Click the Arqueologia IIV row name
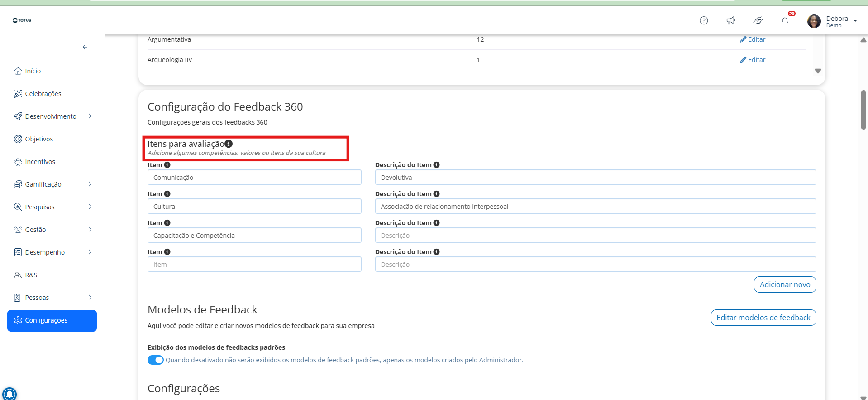The height and width of the screenshot is (400, 868). click(170, 60)
